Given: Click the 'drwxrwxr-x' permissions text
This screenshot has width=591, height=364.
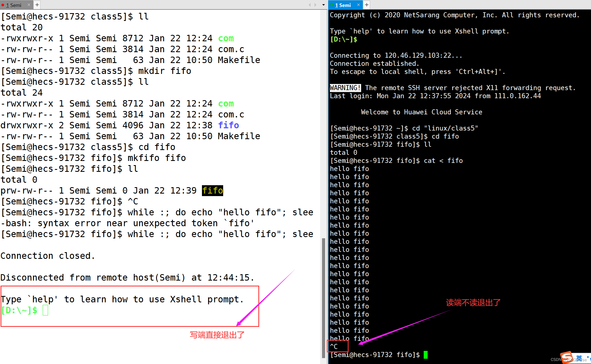Looking at the screenshot, I should click(27, 125).
